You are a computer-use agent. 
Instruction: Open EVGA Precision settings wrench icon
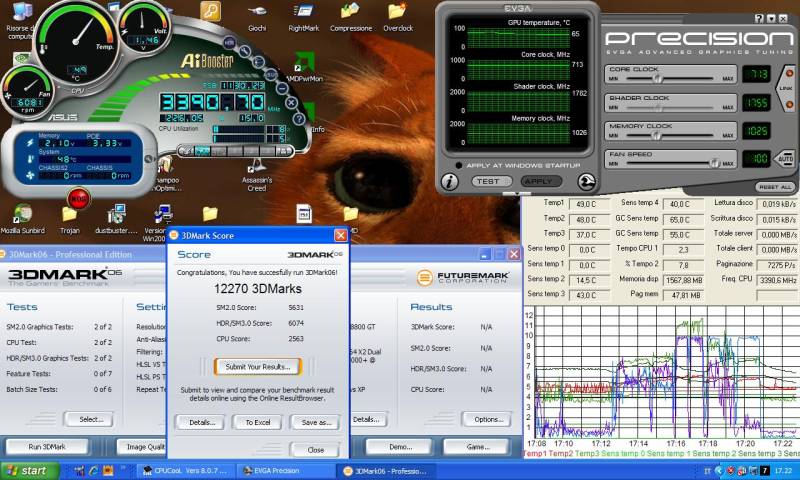coord(586,182)
